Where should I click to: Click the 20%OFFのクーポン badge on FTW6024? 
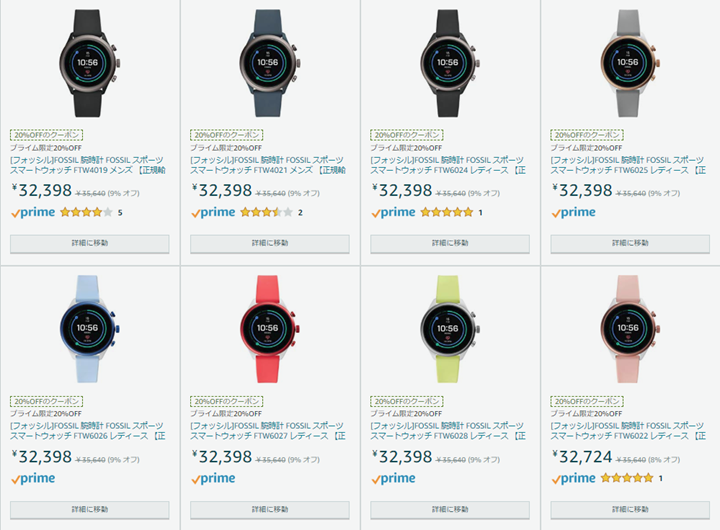(407, 135)
